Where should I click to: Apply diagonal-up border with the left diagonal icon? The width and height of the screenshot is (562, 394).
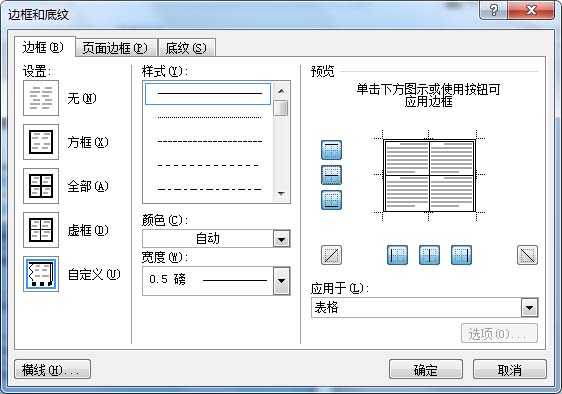[331, 255]
